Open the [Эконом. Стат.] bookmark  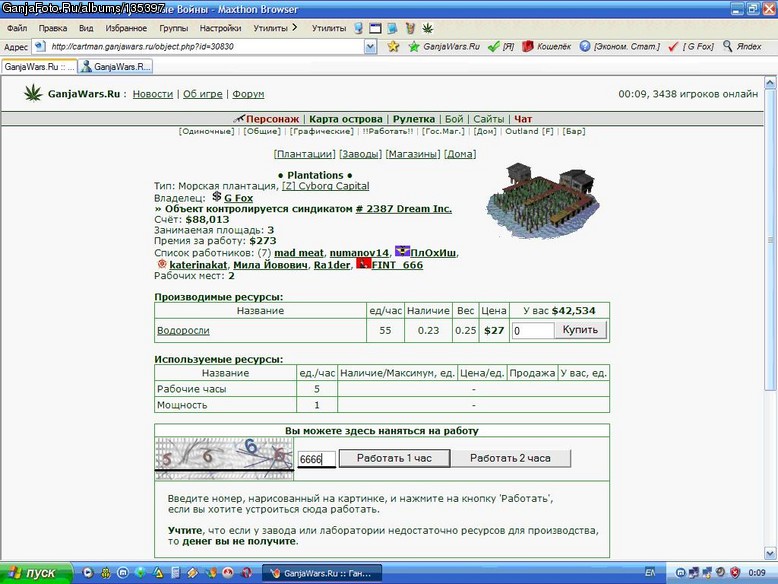point(620,47)
